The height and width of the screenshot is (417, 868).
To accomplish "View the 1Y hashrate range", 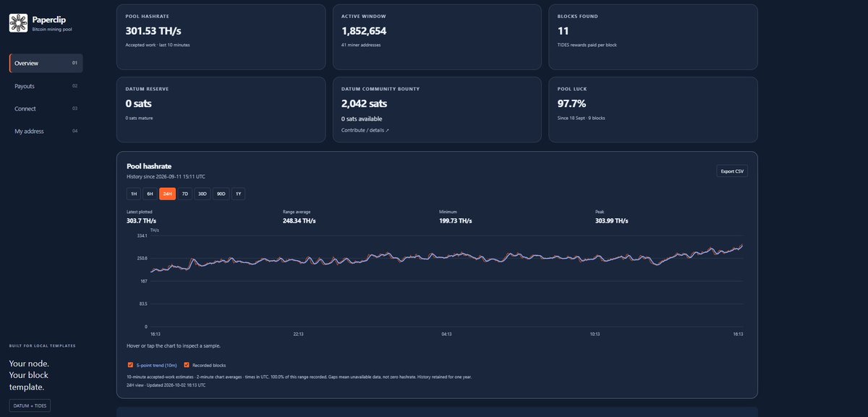I will [x=238, y=194].
